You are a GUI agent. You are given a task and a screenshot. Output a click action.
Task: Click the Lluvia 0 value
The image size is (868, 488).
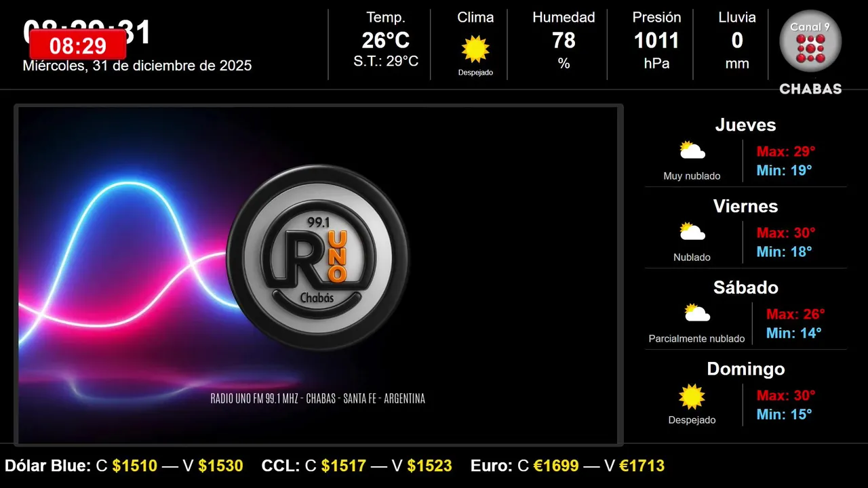[x=737, y=41]
